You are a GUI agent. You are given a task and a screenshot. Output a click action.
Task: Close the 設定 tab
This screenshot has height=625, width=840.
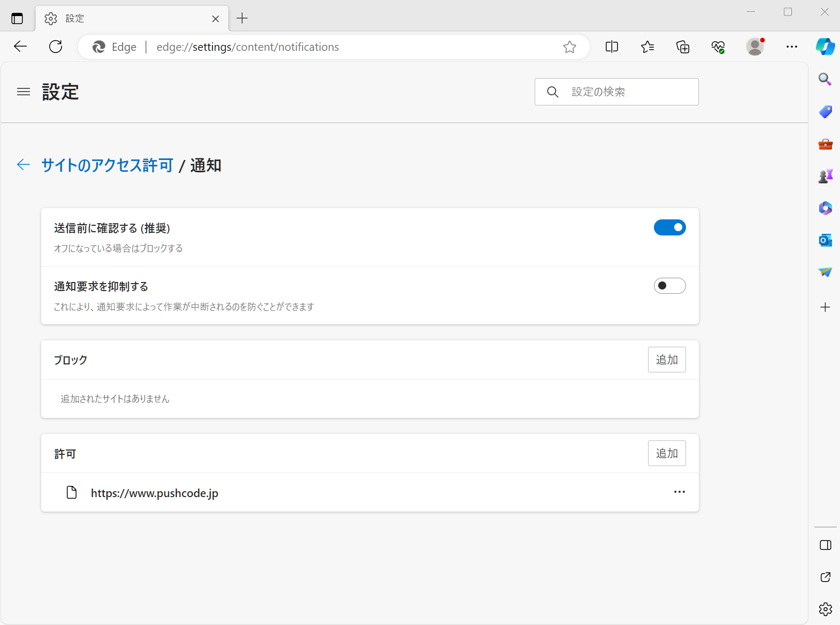click(215, 19)
